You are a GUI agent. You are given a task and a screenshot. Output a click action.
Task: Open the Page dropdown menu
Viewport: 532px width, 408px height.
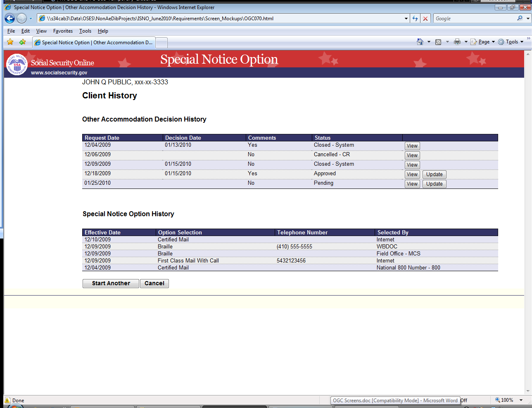[483, 42]
